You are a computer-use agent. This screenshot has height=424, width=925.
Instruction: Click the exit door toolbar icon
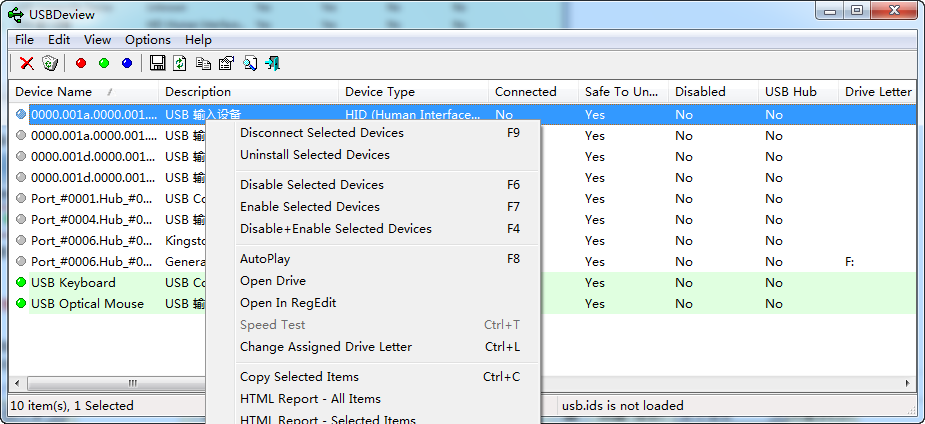(272, 64)
